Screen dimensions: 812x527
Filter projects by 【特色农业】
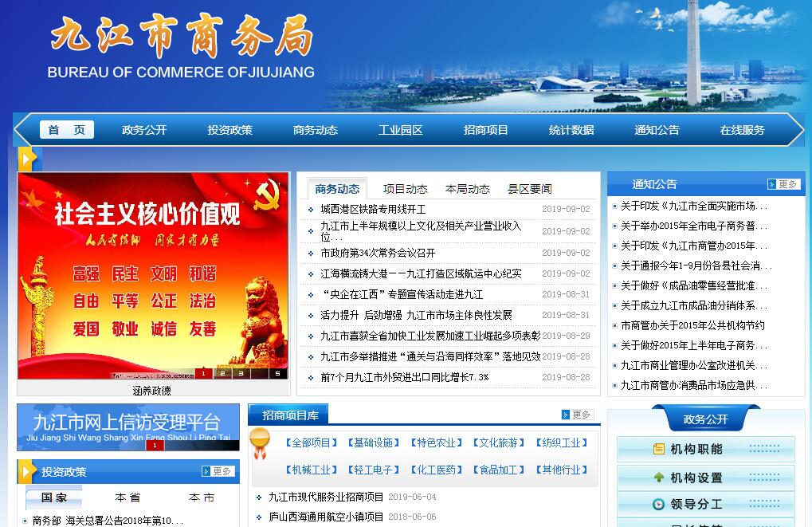437,442
